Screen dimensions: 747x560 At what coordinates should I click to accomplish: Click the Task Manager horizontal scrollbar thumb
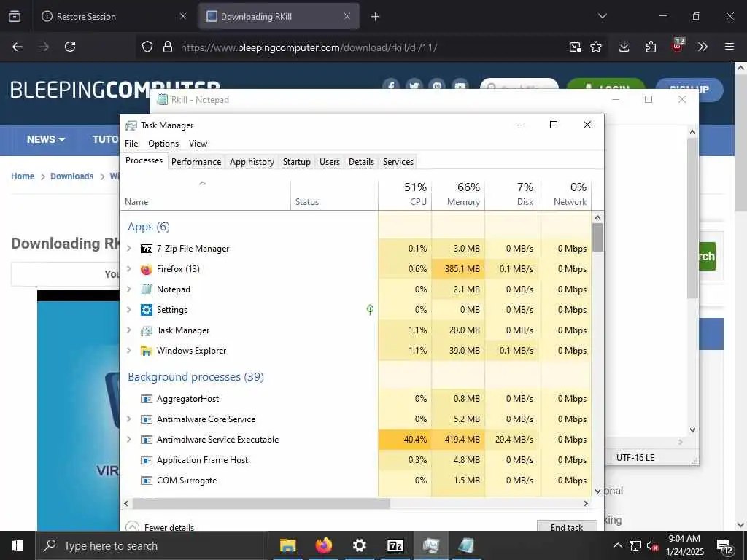tap(261, 503)
